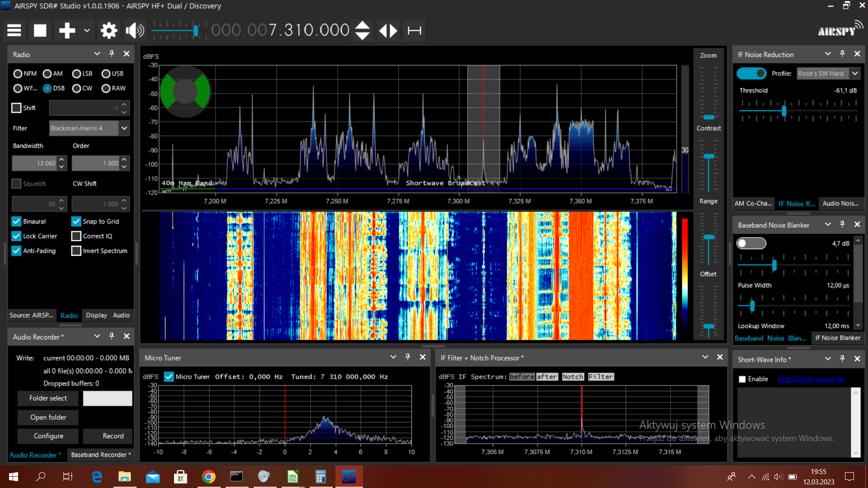The image size is (868, 488).
Task: Select USB demodulation mode
Action: [x=113, y=74]
